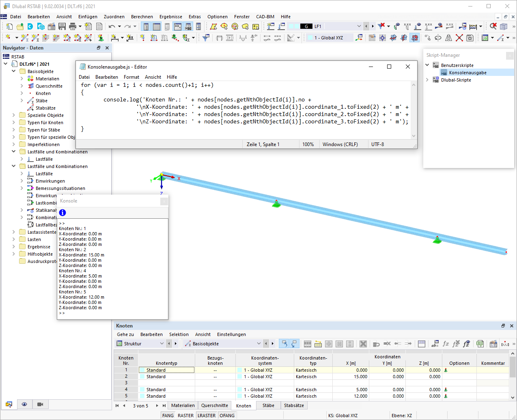Undo the last action

coord(112,26)
